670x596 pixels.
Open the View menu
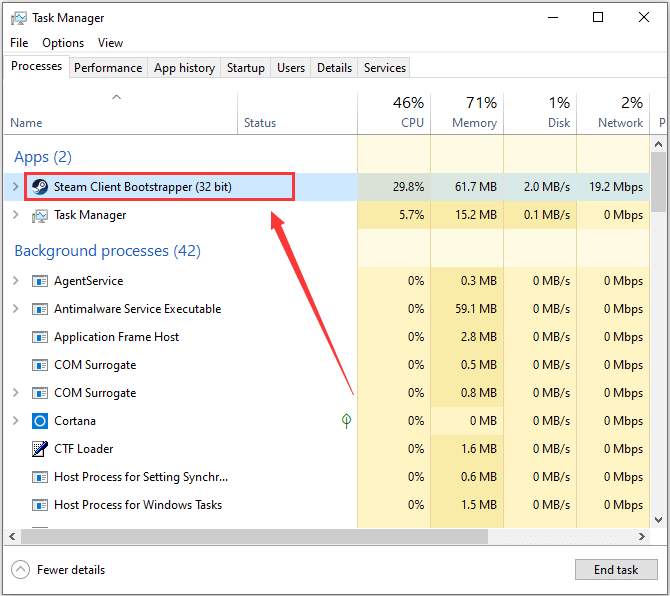click(x=110, y=43)
